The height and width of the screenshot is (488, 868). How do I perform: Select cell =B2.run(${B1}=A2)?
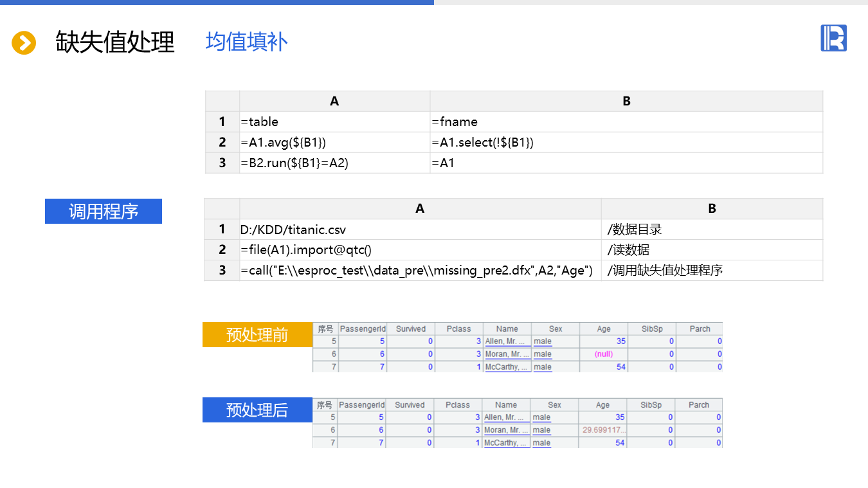tap(335, 163)
